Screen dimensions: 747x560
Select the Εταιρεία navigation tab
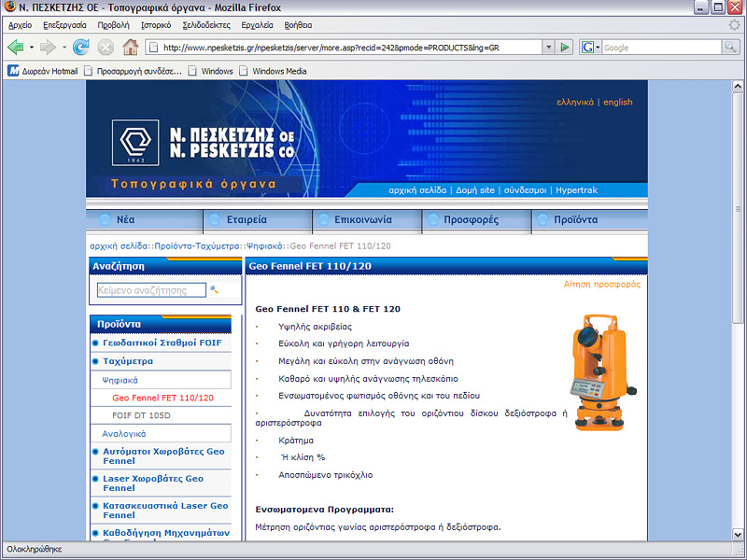[258, 220]
